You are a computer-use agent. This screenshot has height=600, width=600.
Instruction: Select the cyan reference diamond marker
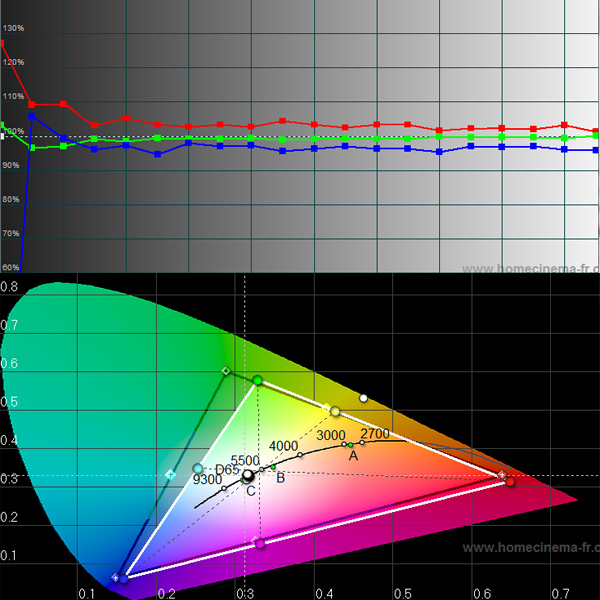click(x=170, y=475)
